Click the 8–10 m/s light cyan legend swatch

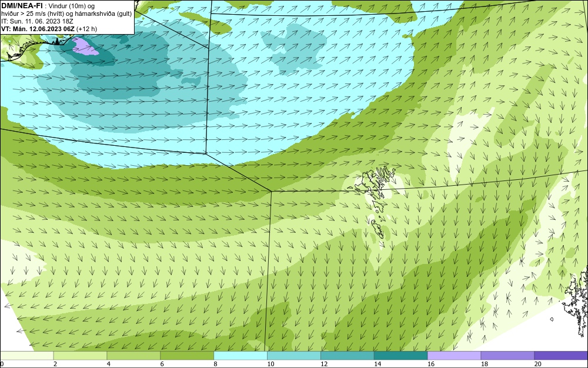point(240,356)
